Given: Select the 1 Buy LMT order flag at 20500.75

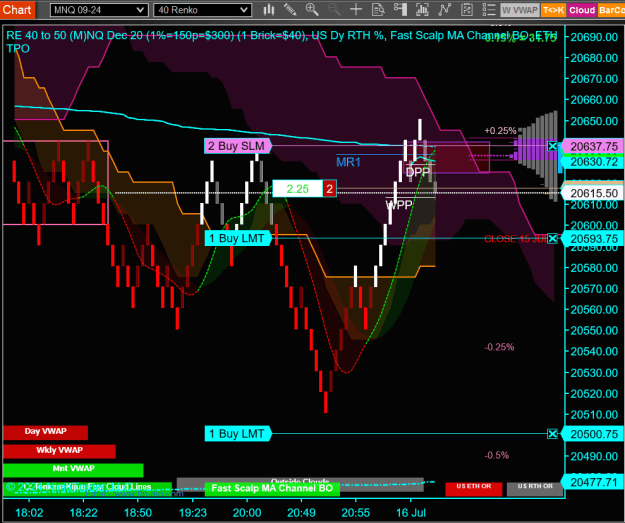Looking at the screenshot, I should click(238, 434).
